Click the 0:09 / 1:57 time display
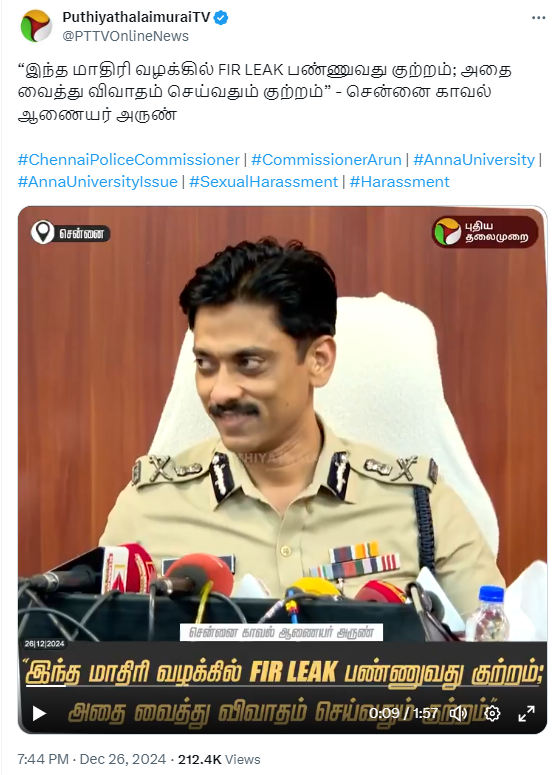Image resolution: width=556 pixels, height=775 pixels. tap(404, 713)
